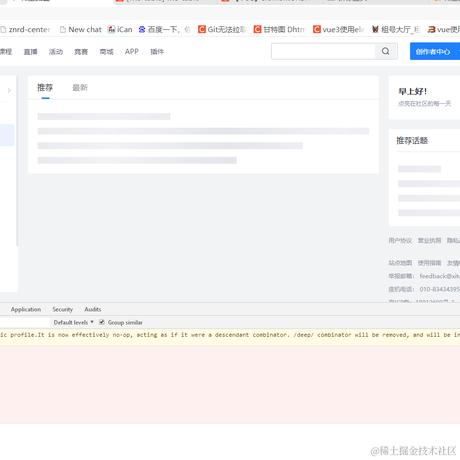The height and width of the screenshot is (460, 460).
Task: Click the iCan bookmark icon
Action: (x=111, y=30)
